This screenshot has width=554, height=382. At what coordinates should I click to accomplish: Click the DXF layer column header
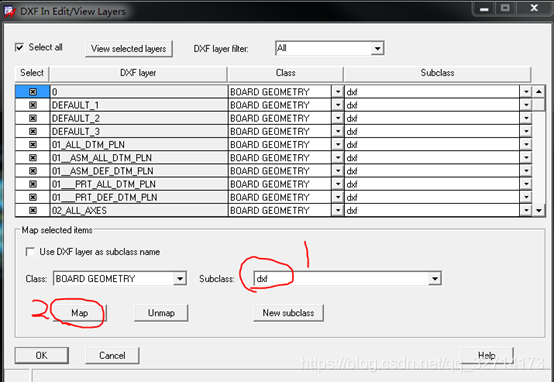138,73
